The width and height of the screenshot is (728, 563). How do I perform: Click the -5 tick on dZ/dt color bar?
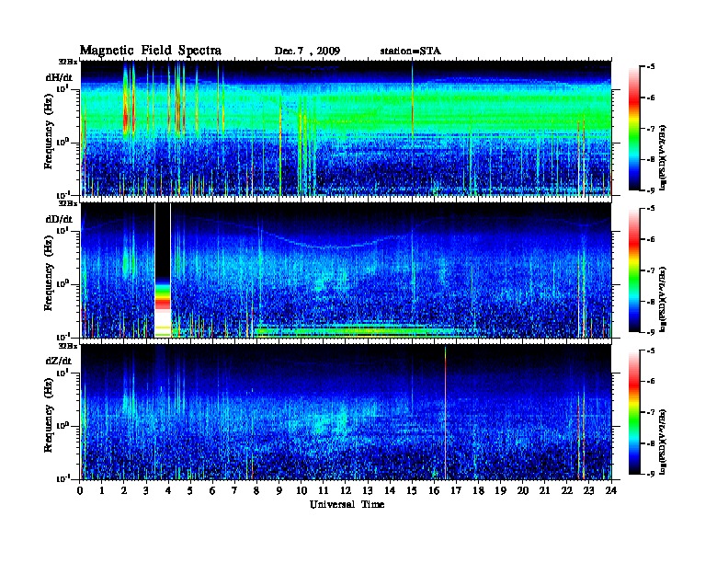tap(651, 350)
